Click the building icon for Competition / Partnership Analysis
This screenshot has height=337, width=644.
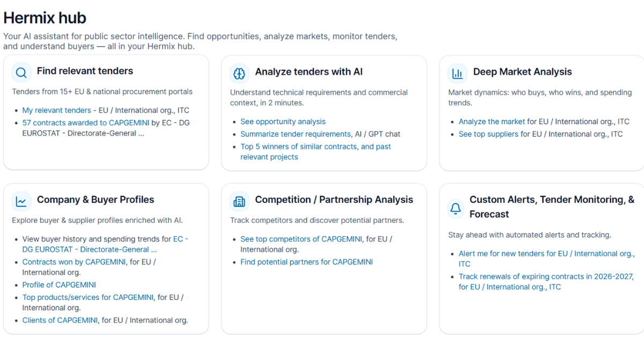click(239, 201)
